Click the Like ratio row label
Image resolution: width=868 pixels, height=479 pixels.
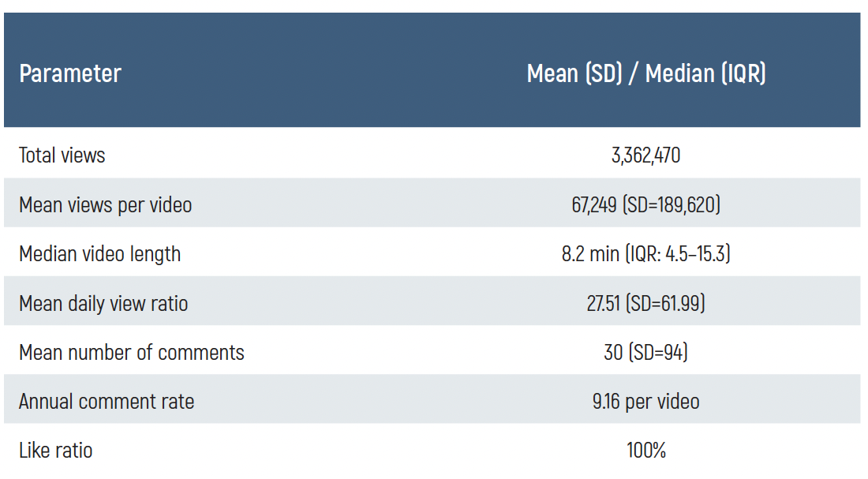56,451
